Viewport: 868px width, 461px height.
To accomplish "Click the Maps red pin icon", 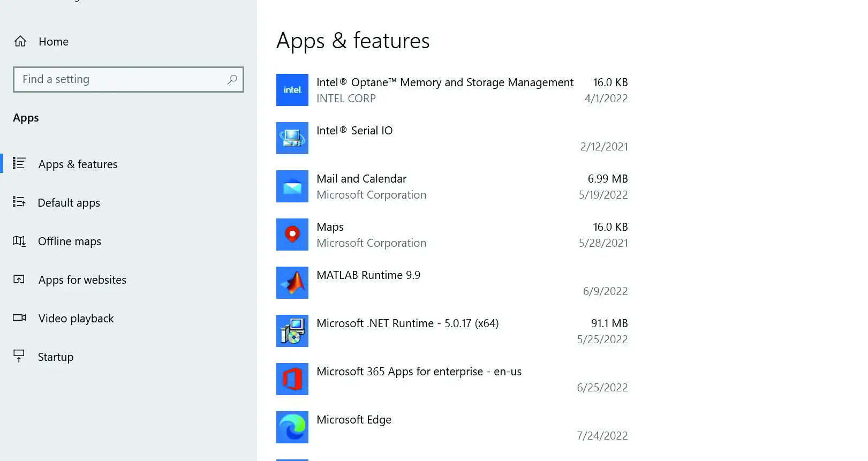I will click(292, 235).
